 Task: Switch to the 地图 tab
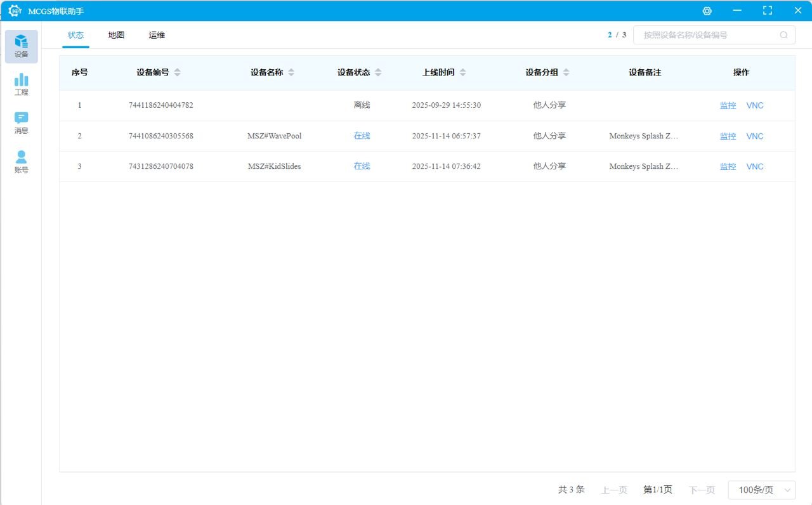pos(116,35)
